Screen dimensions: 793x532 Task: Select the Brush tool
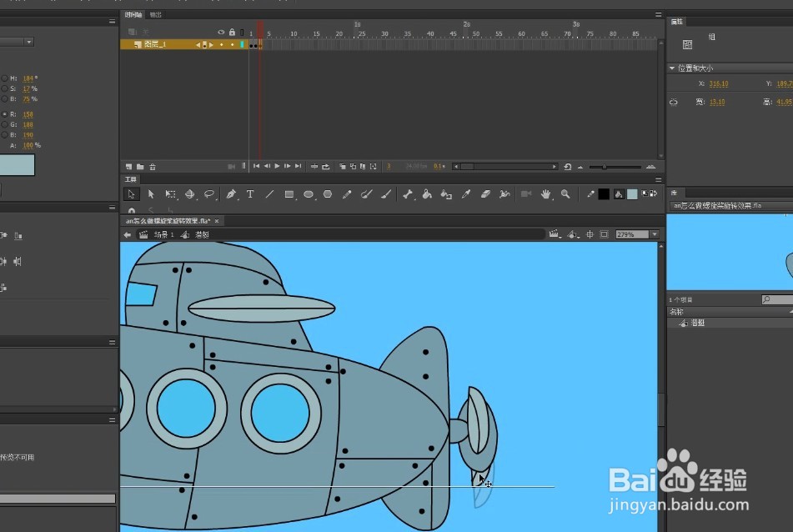point(386,194)
